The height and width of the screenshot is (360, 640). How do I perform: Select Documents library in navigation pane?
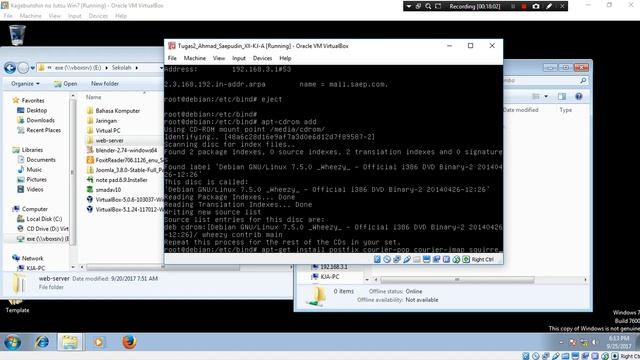tap(36, 160)
